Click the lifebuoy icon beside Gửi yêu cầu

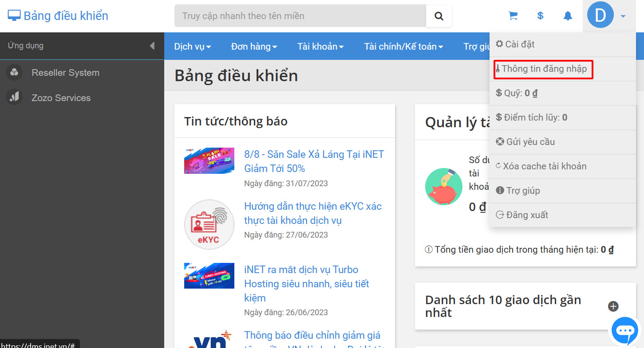pyautogui.click(x=500, y=142)
